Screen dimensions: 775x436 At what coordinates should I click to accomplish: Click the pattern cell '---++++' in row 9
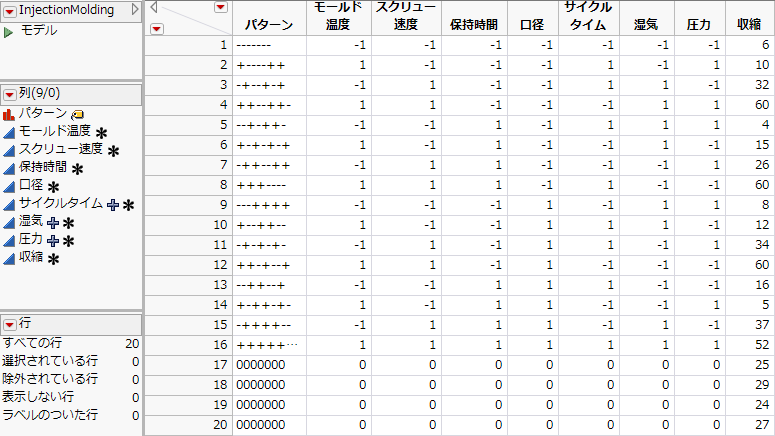click(x=269, y=205)
